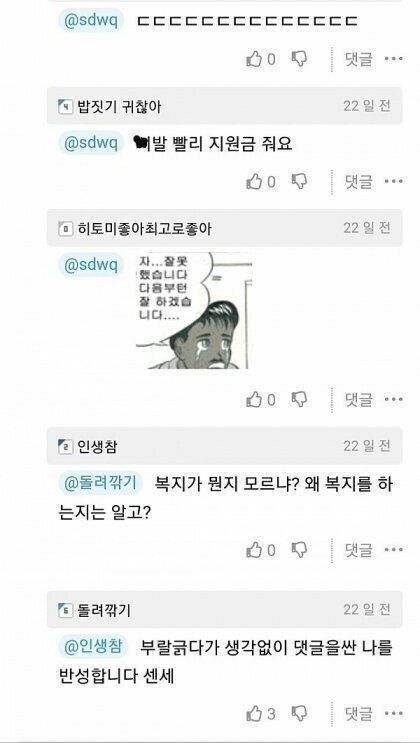This screenshot has height=743, width=420.
Task: Open ellipsis menu on the 인생참 comment
Action: pyautogui.click(x=393, y=550)
